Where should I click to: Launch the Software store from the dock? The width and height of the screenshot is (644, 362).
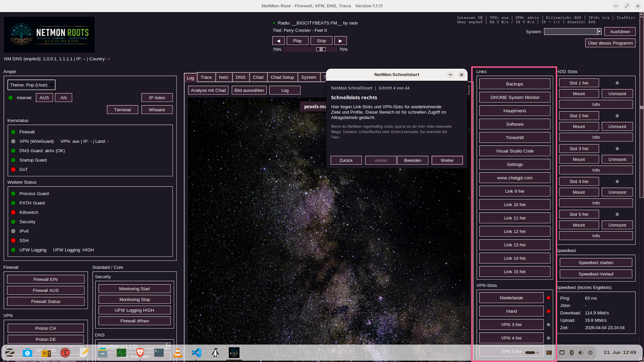(x=28, y=353)
